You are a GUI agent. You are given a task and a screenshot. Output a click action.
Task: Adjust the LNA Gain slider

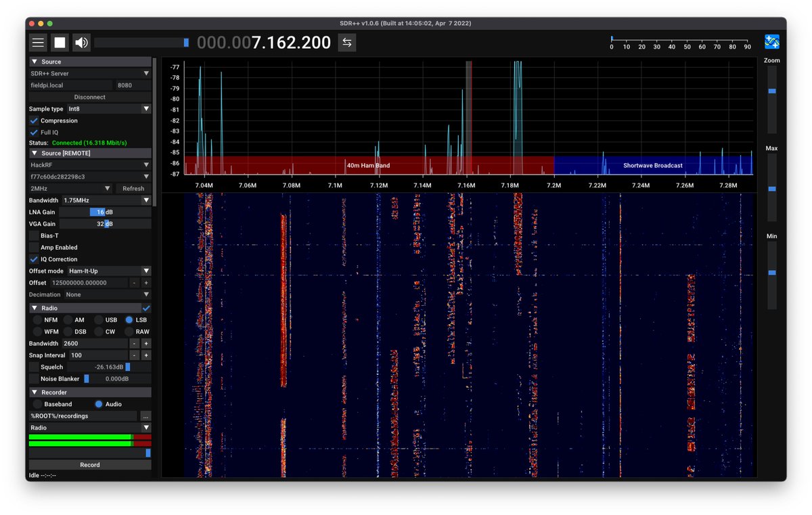(x=105, y=212)
